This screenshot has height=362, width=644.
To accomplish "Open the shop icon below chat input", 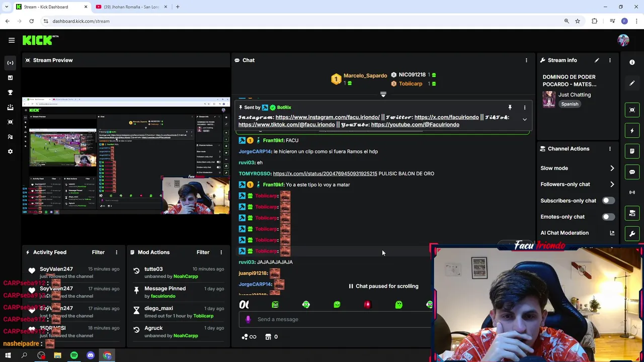I will [x=268, y=337].
